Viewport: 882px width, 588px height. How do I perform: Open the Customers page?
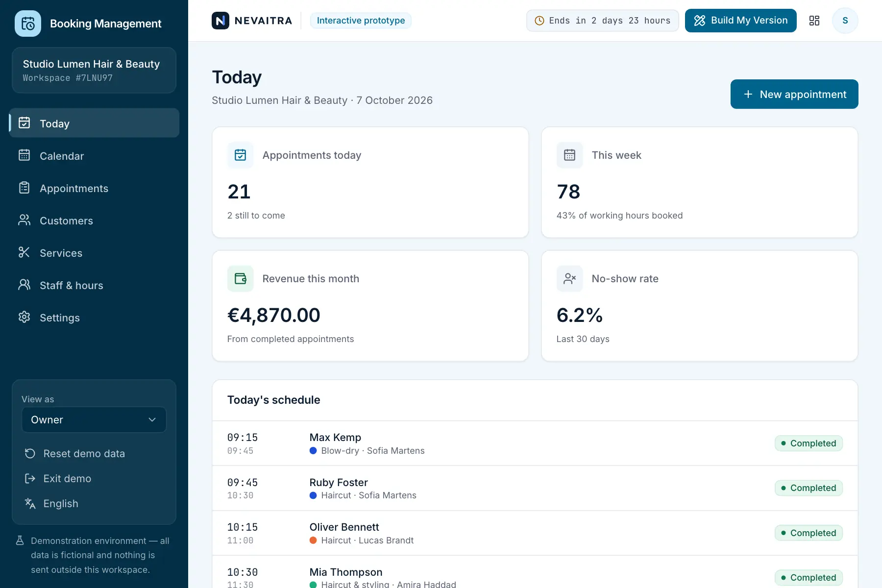pos(94,220)
